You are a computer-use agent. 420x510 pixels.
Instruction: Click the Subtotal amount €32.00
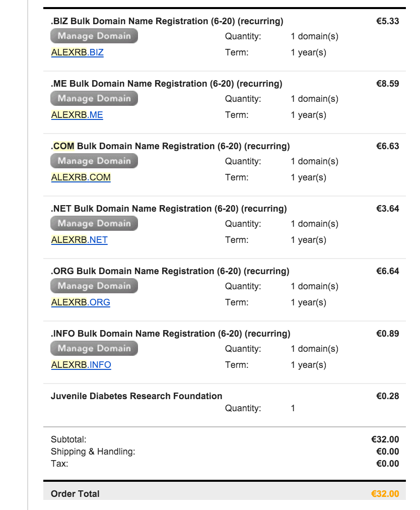click(385, 439)
